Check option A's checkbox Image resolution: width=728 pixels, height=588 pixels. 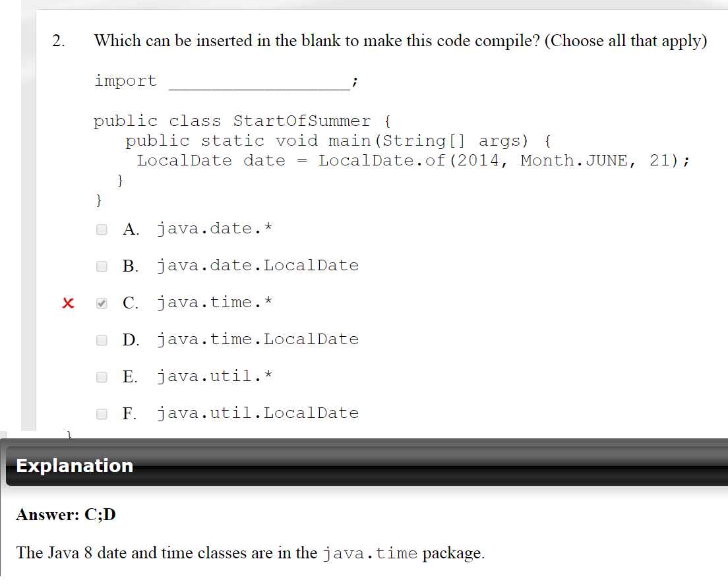click(102, 229)
